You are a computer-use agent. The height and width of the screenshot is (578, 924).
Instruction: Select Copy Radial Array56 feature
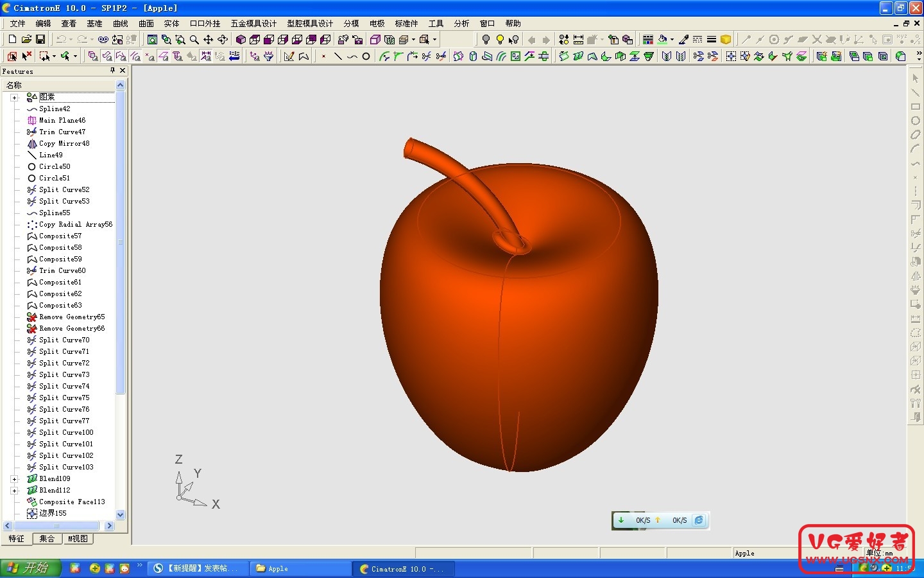click(76, 225)
